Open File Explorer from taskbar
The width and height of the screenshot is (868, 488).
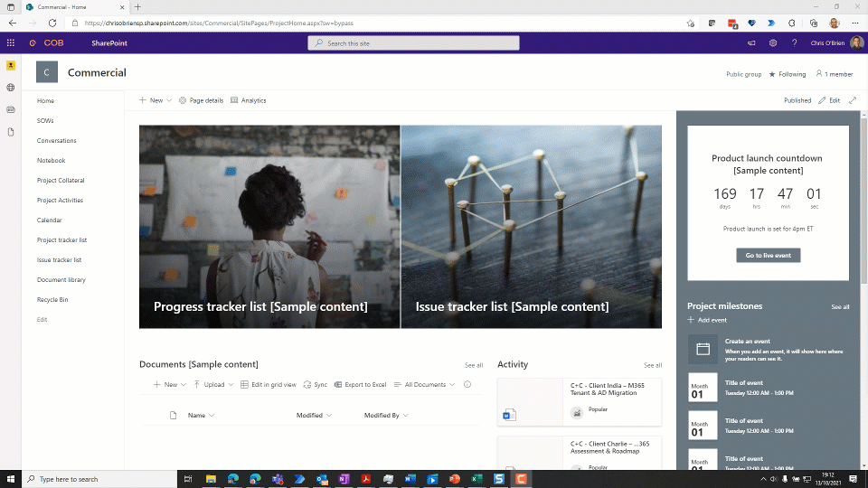[211, 479]
